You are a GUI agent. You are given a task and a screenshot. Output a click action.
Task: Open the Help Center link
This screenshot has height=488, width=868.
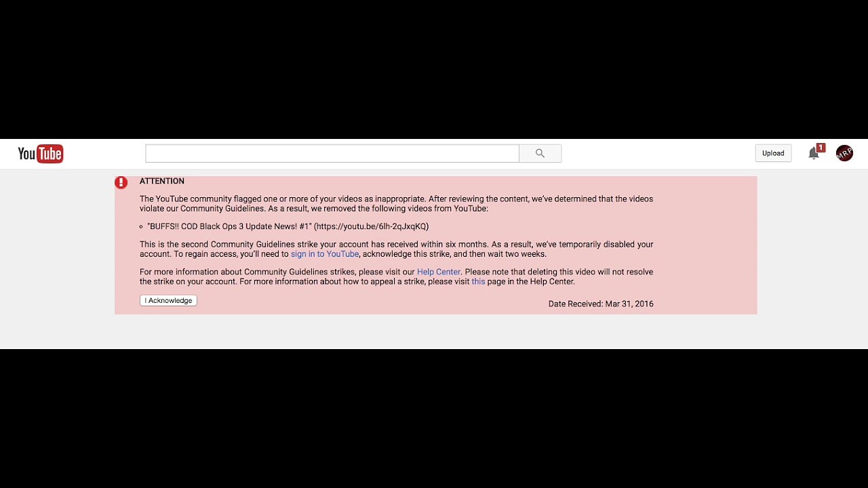[x=439, y=272]
